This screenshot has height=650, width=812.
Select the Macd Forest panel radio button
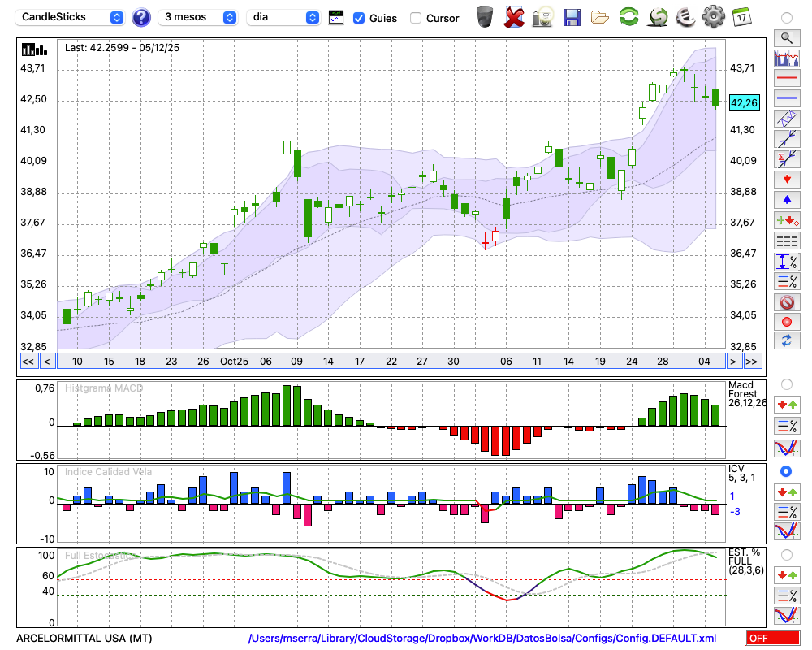click(787, 384)
